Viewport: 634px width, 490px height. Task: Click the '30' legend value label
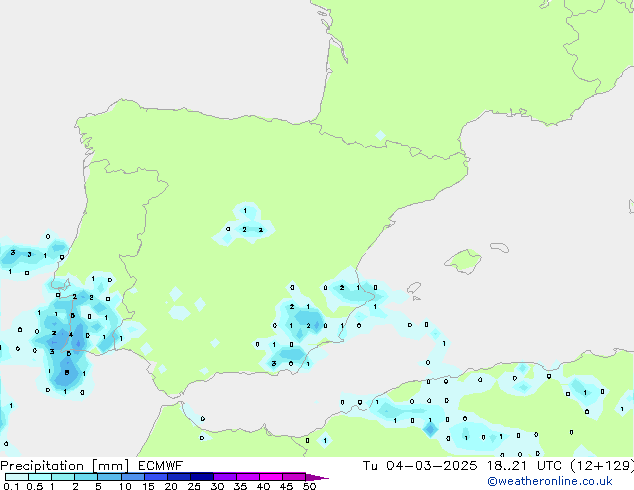pyautogui.click(x=217, y=486)
